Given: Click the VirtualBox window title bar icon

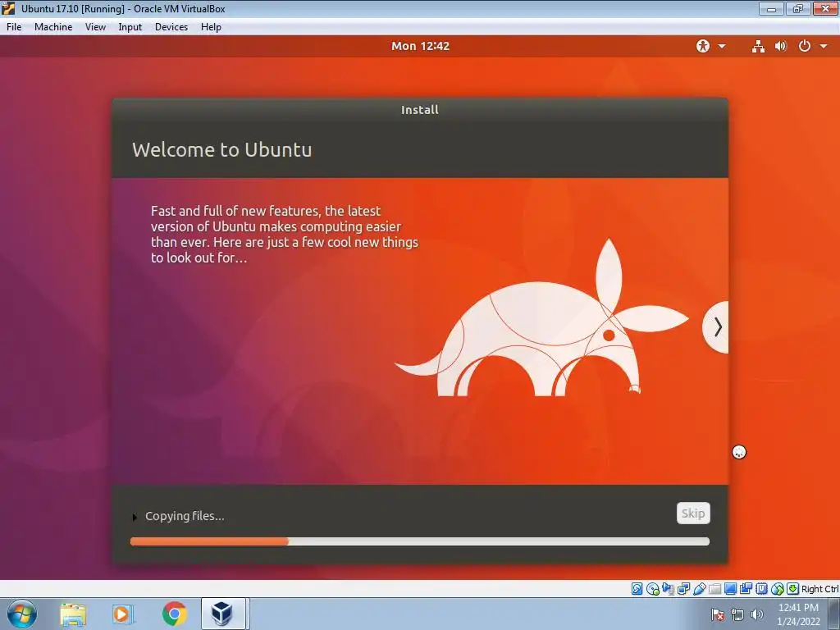Looking at the screenshot, I should tap(8, 8).
